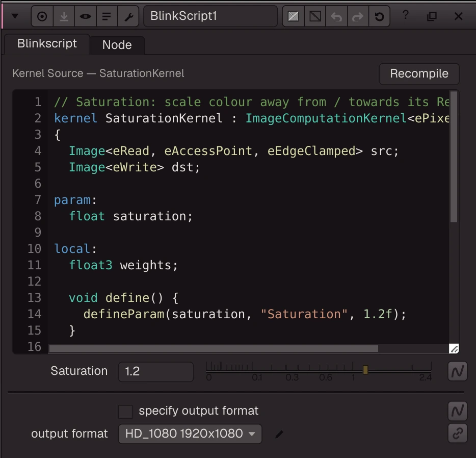Click the diagonal-slash box icon
This screenshot has height=458, width=476.
coord(315,16)
